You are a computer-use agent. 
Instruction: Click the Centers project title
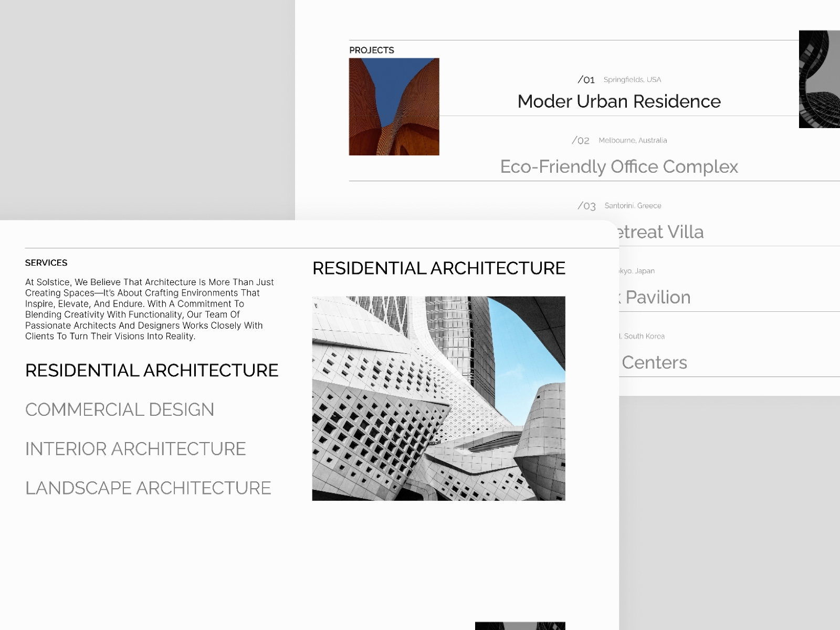(654, 362)
